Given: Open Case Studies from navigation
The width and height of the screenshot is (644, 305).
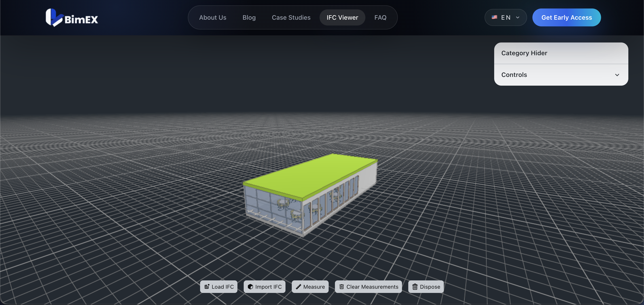Looking at the screenshot, I should pos(291,17).
